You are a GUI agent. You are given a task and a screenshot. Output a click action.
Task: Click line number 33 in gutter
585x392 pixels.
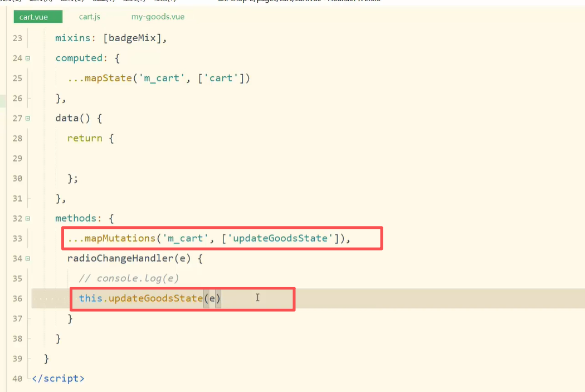[17, 239]
